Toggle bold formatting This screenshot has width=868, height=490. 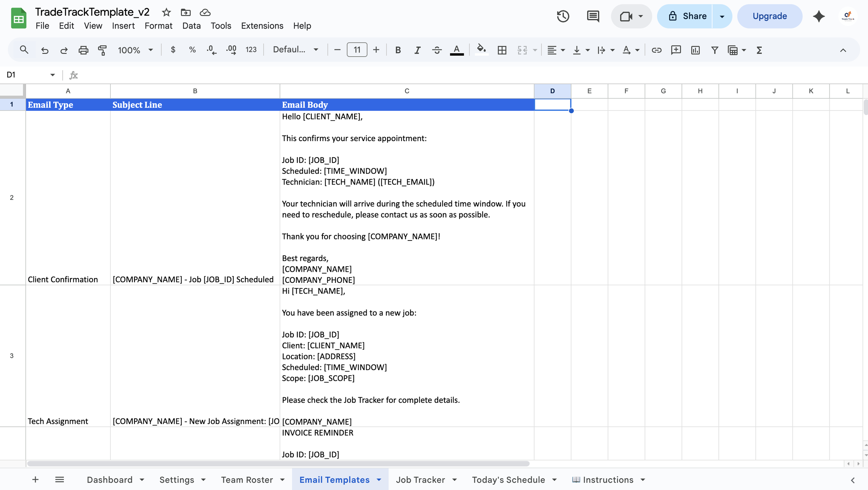[x=398, y=50]
